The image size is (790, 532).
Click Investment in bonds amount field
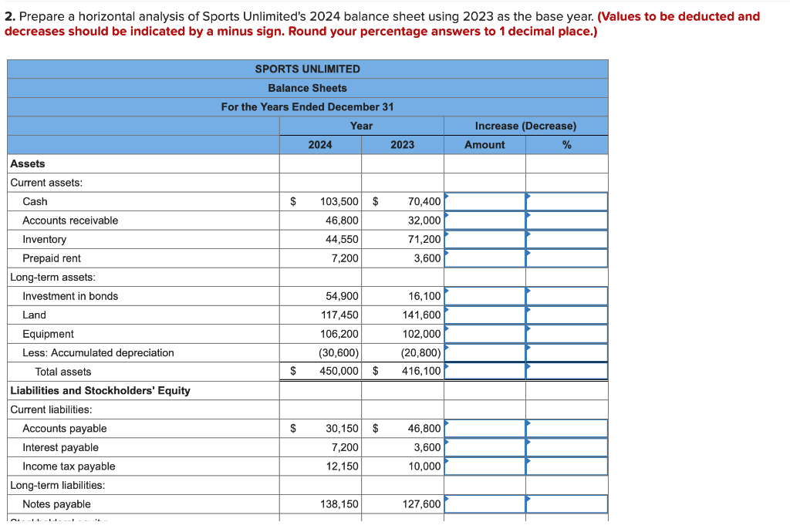484,296
